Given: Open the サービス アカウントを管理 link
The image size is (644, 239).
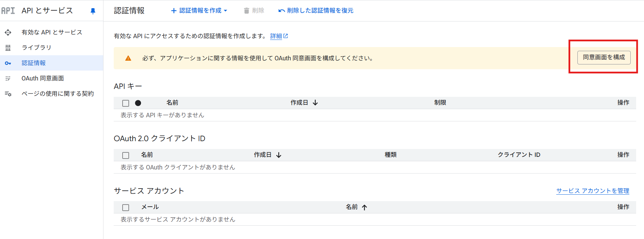Looking at the screenshot, I should tap(592, 191).
